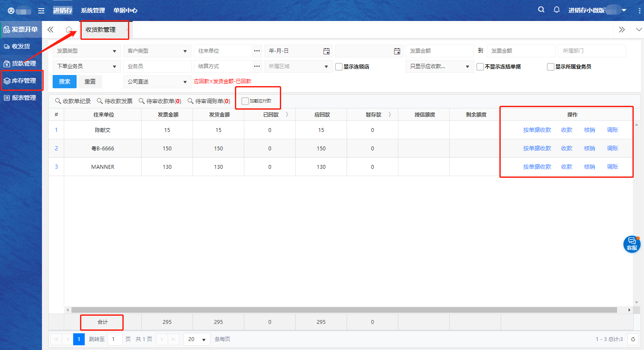Click the double-right arrow tab scroll icon
This screenshot has width=644, height=350.
pyautogui.click(x=622, y=30)
